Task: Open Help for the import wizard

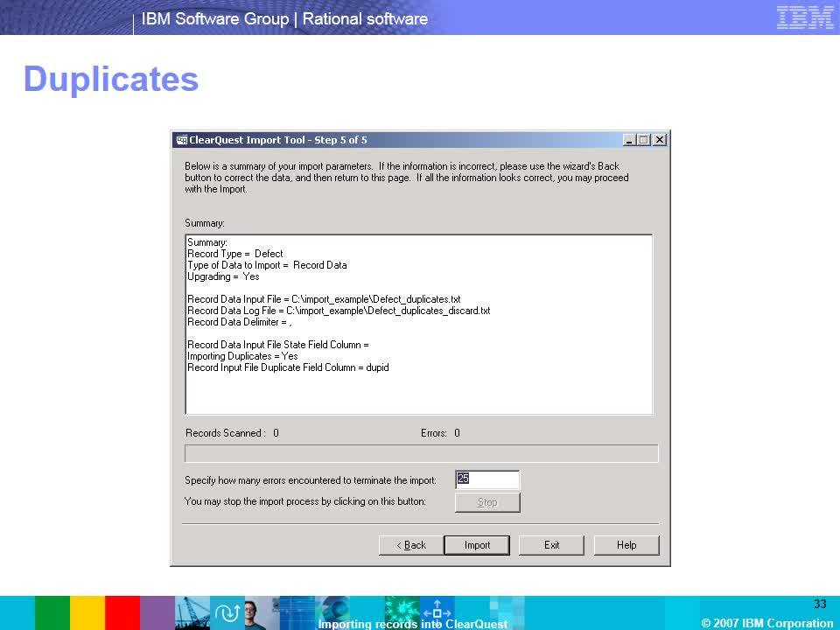Action: tap(626, 545)
